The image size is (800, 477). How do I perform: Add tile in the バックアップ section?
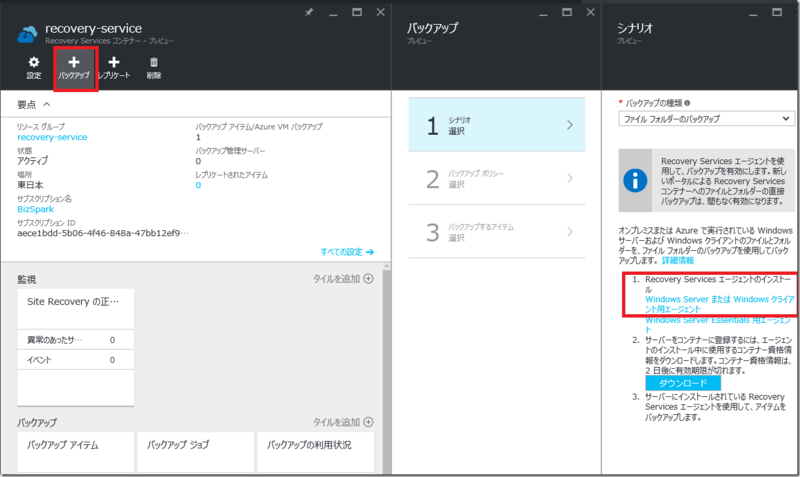click(343, 422)
